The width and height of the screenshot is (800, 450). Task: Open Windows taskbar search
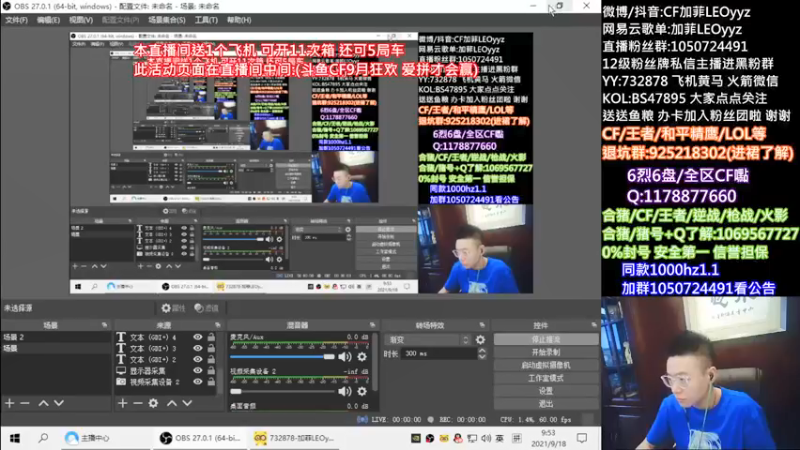pyautogui.click(x=43, y=438)
